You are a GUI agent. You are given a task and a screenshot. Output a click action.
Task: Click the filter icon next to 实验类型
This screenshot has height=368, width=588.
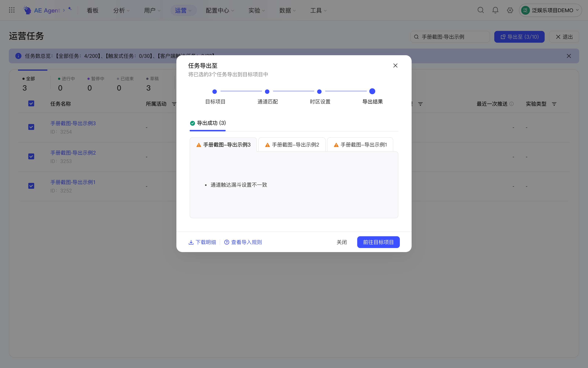[554, 104]
